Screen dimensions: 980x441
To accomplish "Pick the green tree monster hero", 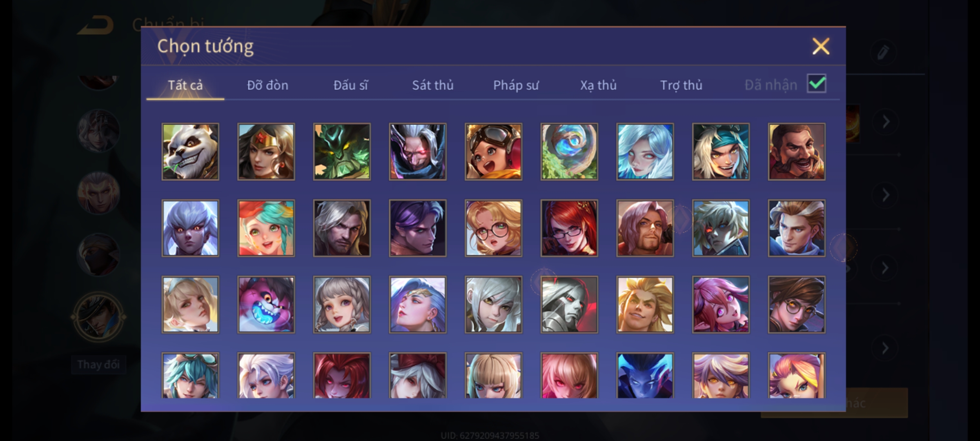I will 342,152.
